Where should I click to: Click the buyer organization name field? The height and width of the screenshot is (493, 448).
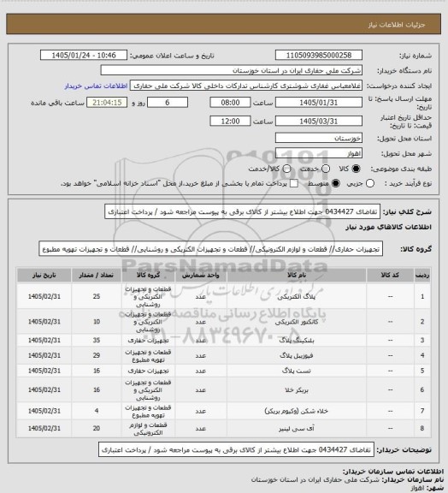[x=231, y=70]
